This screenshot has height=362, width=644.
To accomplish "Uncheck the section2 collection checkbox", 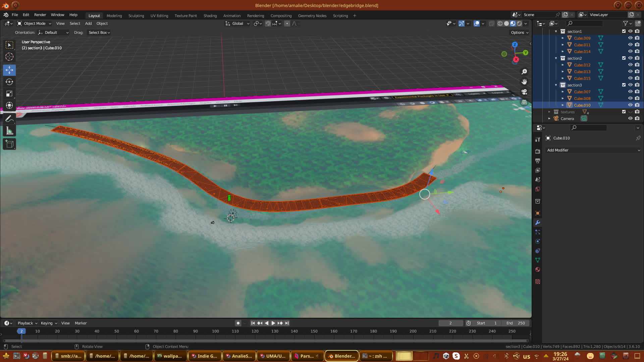I will point(624,58).
